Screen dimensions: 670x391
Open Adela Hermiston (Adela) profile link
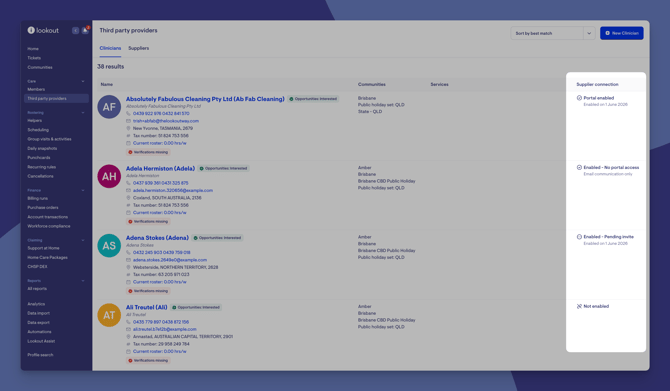pyautogui.click(x=160, y=168)
